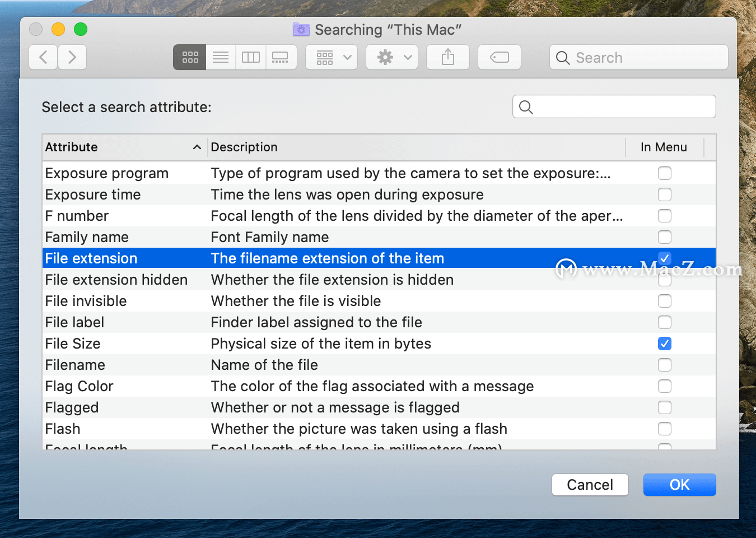The width and height of the screenshot is (756, 538).
Task: Click the attribute filter search field
Action: click(x=614, y=106)
